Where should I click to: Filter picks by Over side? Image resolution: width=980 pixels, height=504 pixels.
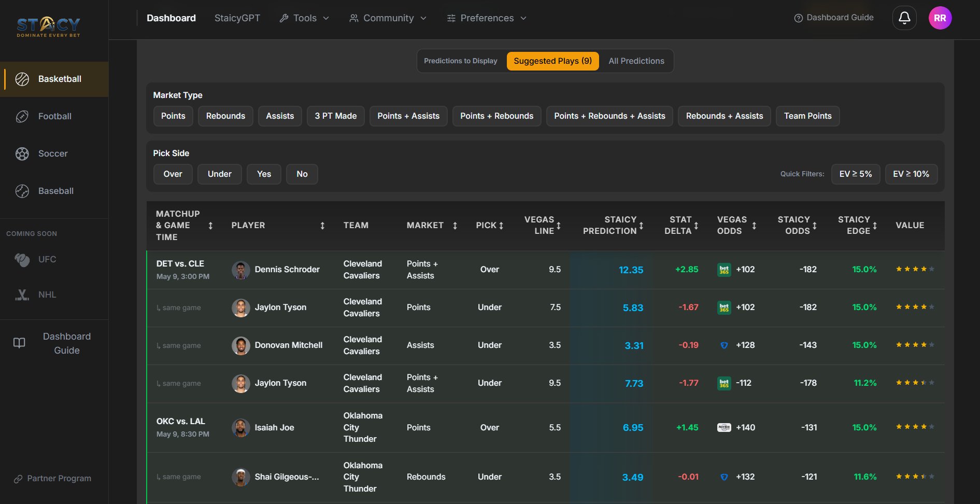(173, 174)
